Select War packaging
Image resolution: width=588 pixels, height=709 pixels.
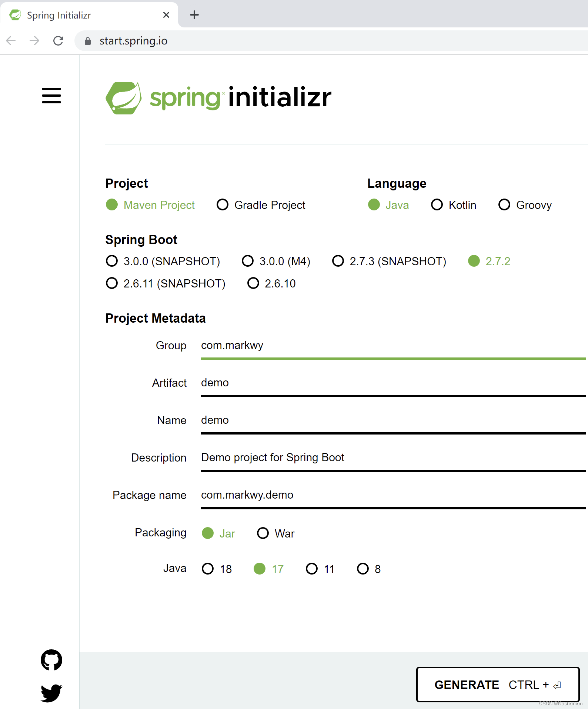click(276, 533)
